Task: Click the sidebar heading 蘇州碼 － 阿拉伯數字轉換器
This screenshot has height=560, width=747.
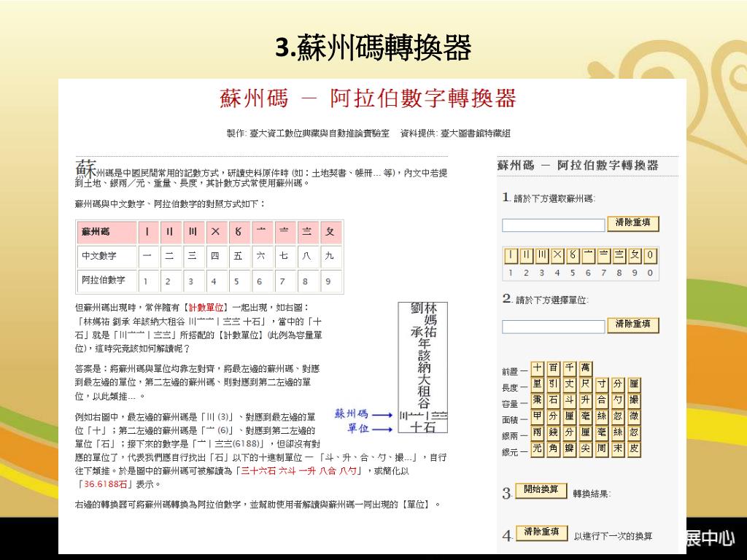Action: point(578,166)
